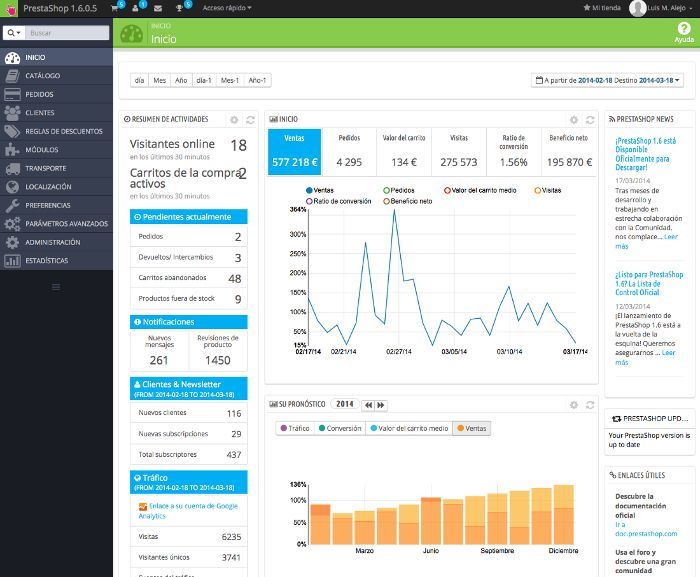700x577 pixels.
Task: Select the Visitas KPI tab
Action: tap(459, 152)
